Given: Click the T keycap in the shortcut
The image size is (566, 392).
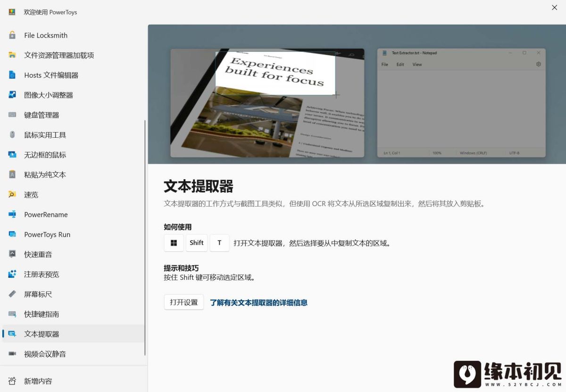Looking at the screenshot, I should [219, 243].
